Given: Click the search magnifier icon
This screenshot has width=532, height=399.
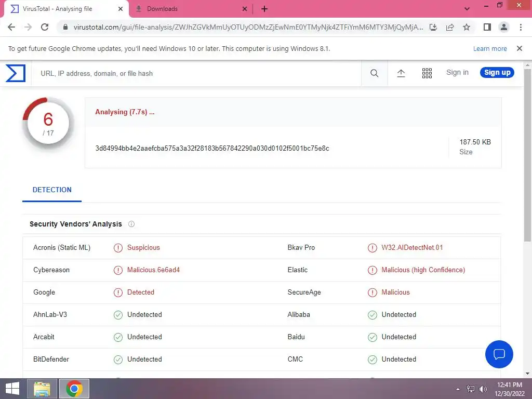Looking at the screenshot, I should tap(374, 73).
